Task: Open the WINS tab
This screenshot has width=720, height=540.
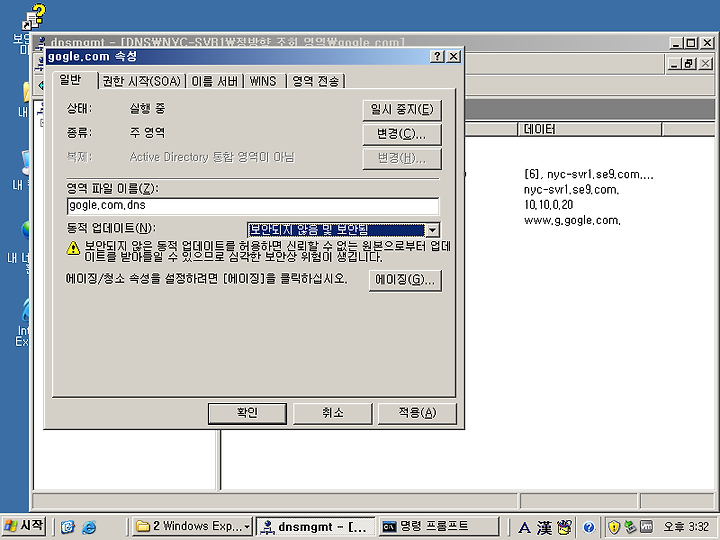Action: click(x=263, y=81)
